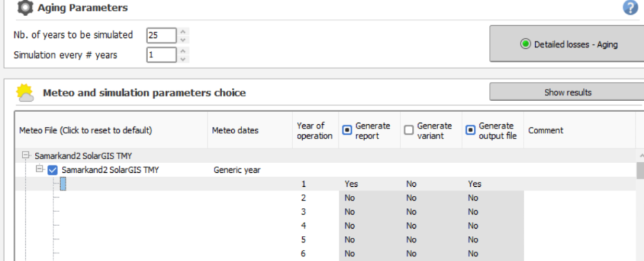Image resolution: width=644 pixels, height=261 pixels.
Task: Uncheck the Samarkand2 SolarGIS TMY child checkbox
Action: click(x=53, y=170)
